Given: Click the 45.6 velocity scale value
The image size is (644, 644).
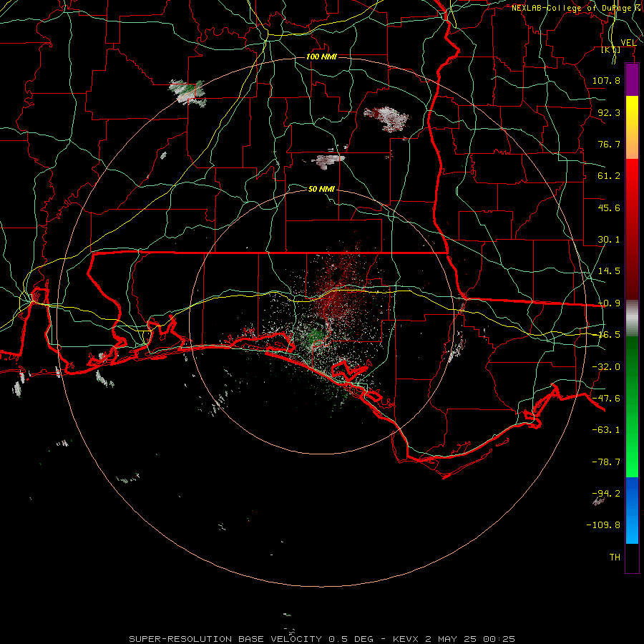Looking at the screenshot, I should (x=609, y=208).
